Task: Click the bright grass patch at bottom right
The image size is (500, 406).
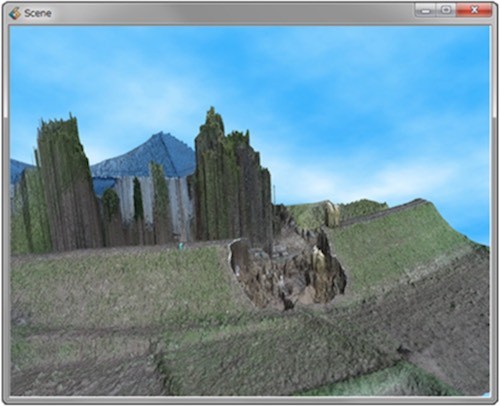Action: (383, 382)
